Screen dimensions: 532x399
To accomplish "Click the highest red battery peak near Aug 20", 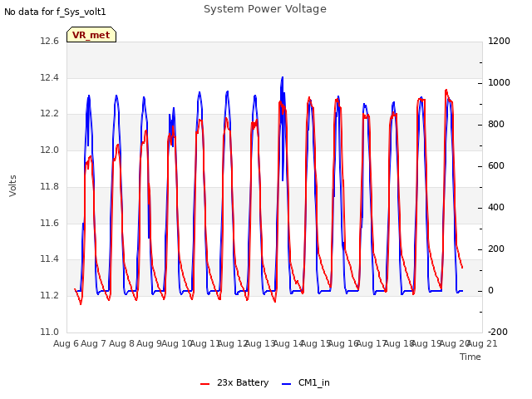I will [446, 91].
